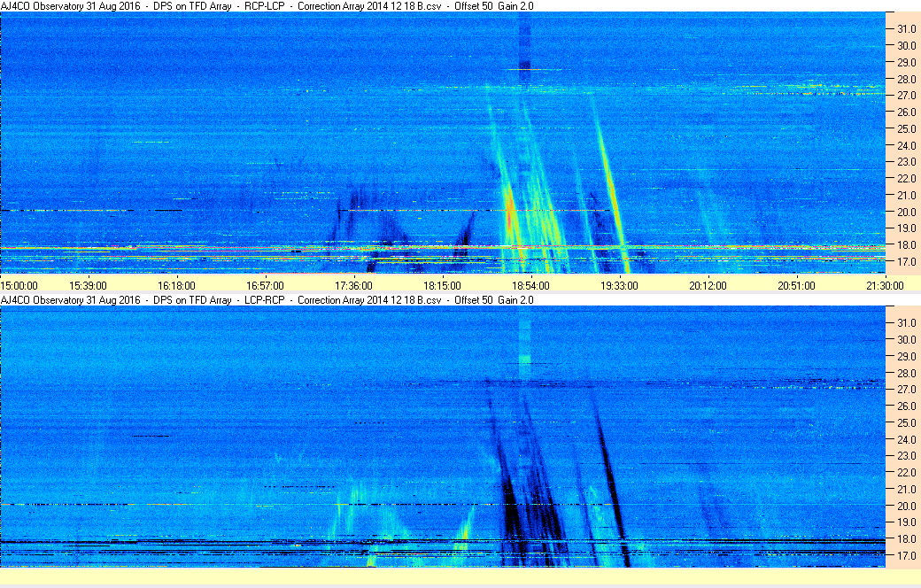
Task: Click 18.0 on the RCP-LCP frequency axis
Action: 906,245
